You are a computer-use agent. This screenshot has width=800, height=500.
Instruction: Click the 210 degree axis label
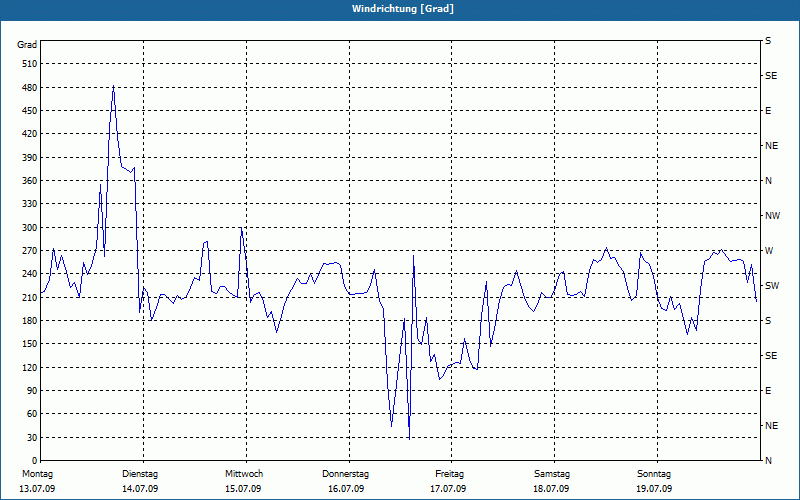30,297
